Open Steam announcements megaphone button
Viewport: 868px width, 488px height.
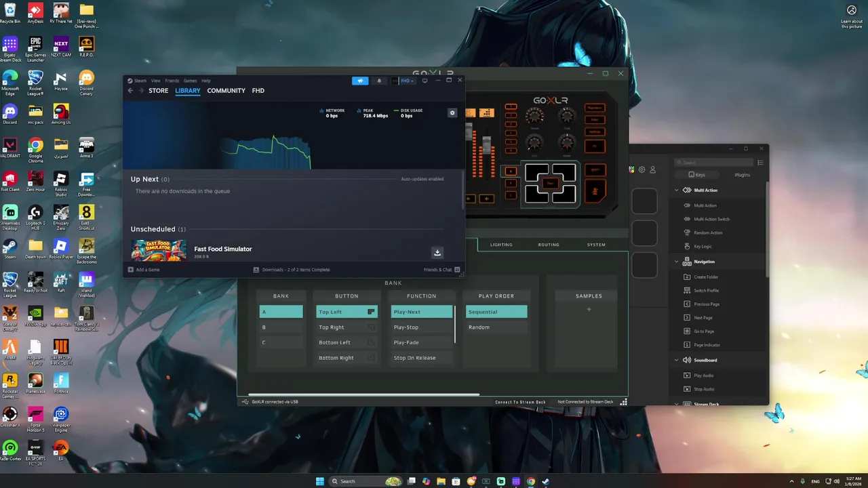360,81
